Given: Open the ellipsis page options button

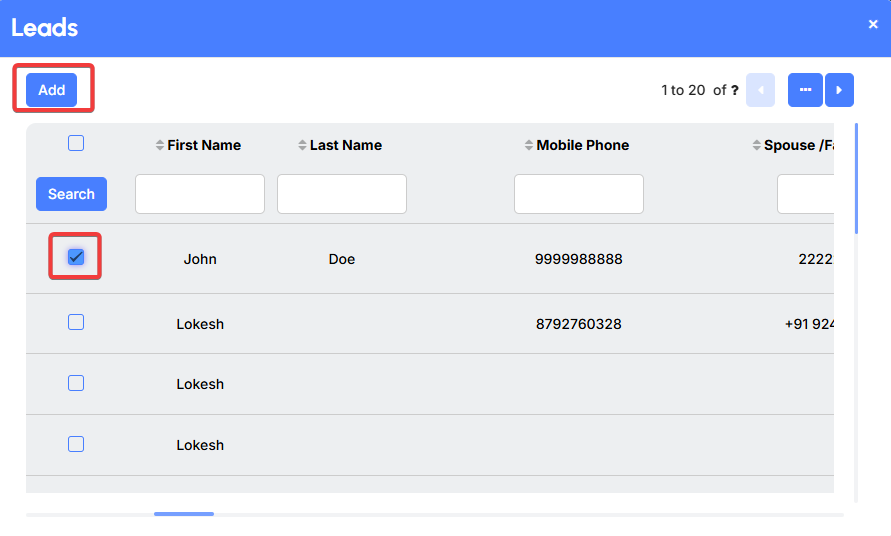Looking at the screenshot, I should pos(805,90).
